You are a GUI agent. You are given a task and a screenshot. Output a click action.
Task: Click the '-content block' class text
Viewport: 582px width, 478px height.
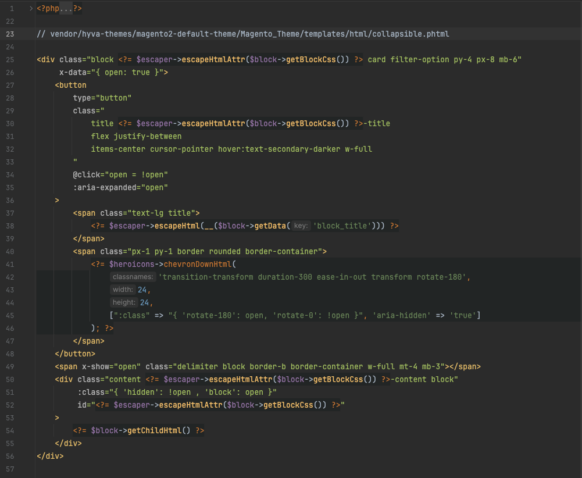[422, 379]
